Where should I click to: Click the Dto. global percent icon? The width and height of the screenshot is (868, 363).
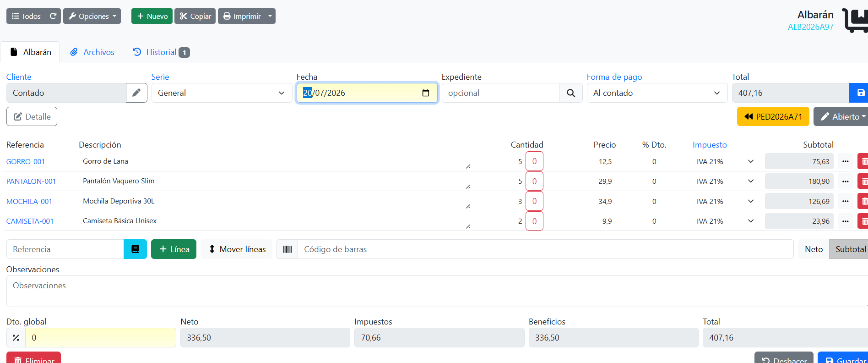pos(16,337)
